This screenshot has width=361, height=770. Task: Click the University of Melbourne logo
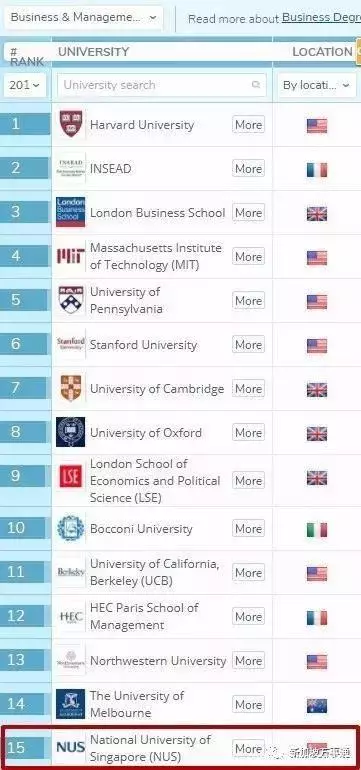70,704
